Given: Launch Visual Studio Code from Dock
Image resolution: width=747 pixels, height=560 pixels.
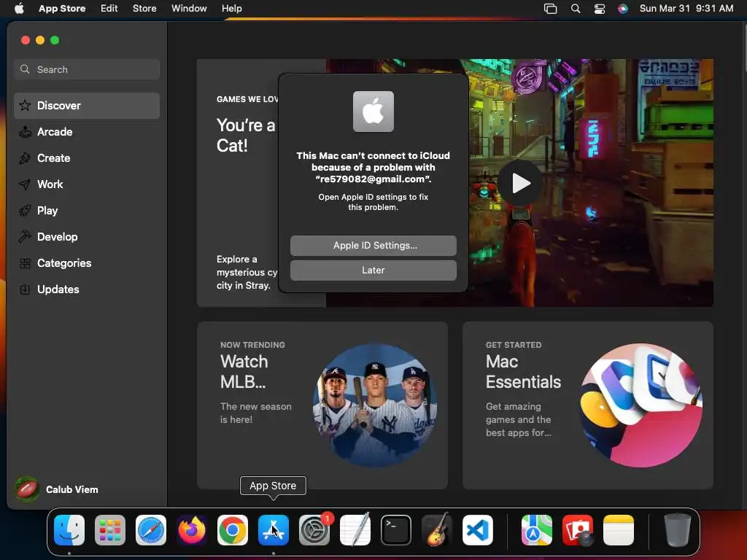Looking at the screenshot, I should [477, 530].
